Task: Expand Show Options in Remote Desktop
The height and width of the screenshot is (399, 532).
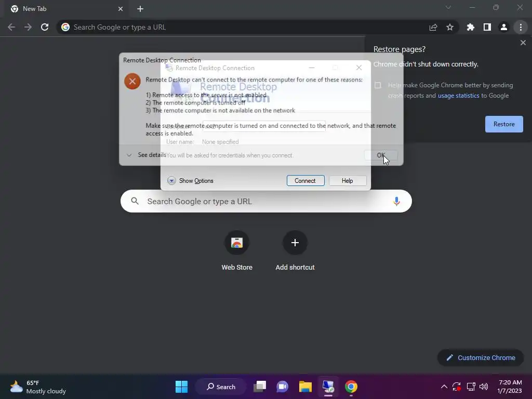Action: tap(190, 181)
